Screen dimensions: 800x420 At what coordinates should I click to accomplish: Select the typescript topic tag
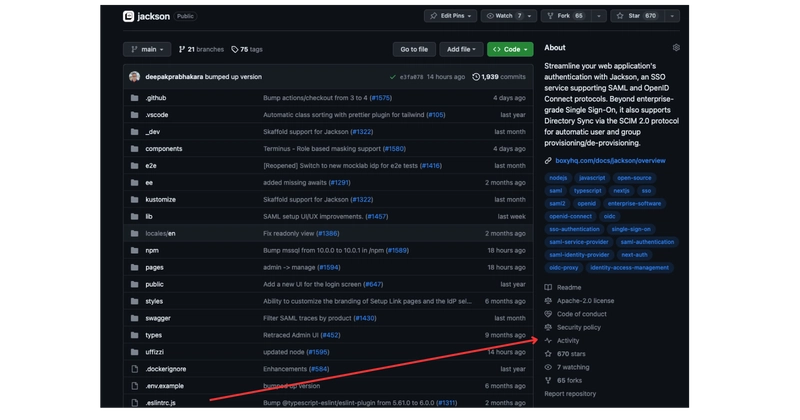[x=588, y=191]
